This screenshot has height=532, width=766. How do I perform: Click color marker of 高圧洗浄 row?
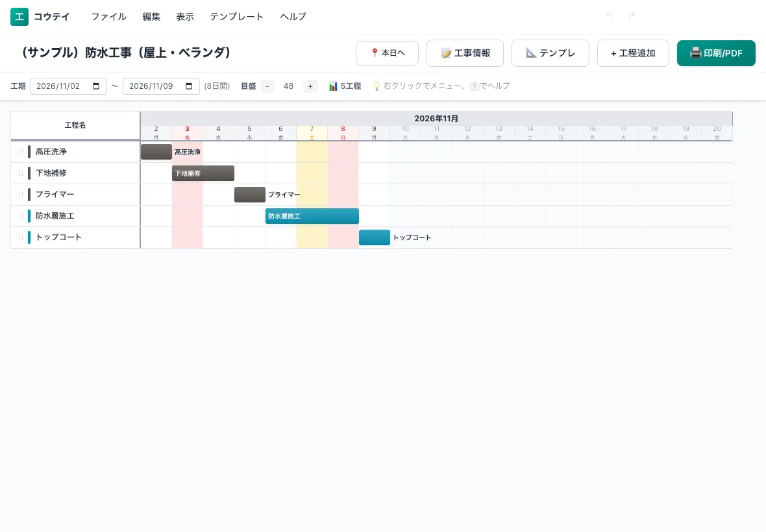point(29,152)
